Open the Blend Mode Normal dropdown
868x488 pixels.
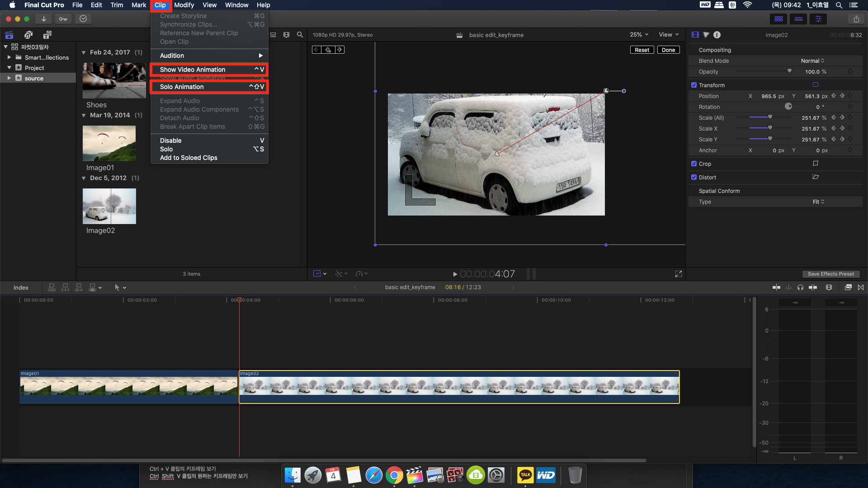812,61
